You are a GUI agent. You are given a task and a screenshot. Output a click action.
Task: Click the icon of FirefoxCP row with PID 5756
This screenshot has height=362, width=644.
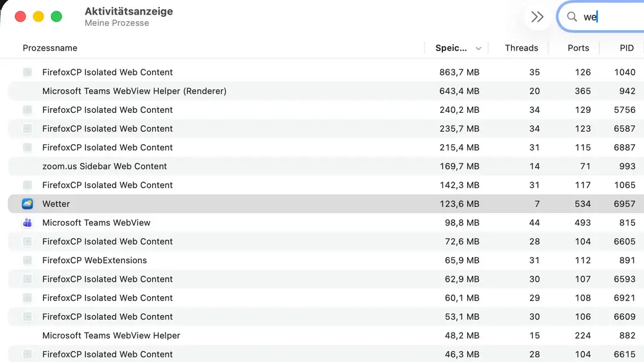click(x=28, y=110)
